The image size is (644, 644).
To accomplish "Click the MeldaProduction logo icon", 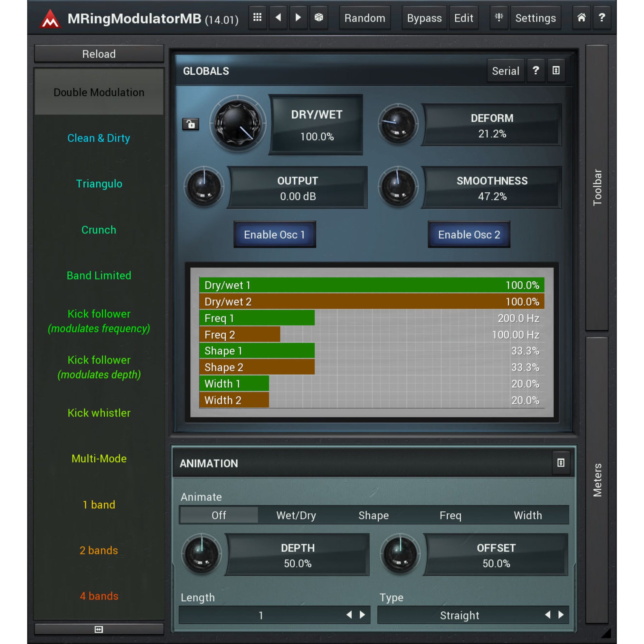I will pos(50,19).
